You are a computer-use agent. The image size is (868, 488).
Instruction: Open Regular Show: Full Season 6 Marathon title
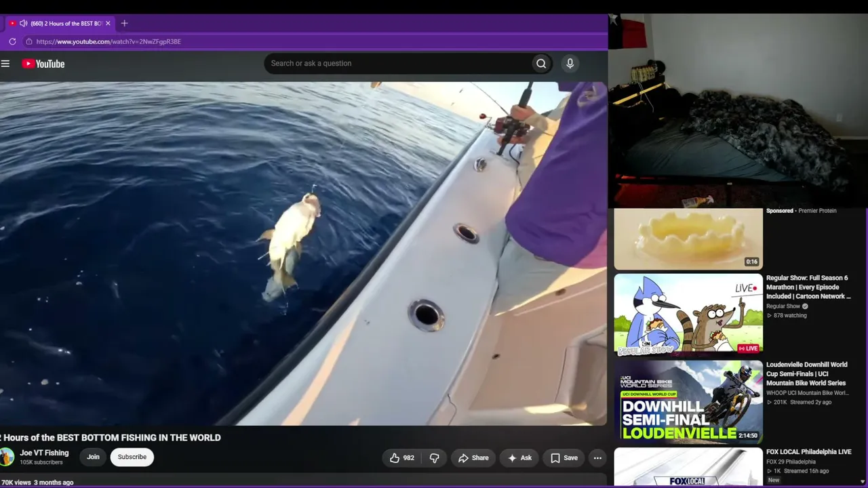click(808, 287)
